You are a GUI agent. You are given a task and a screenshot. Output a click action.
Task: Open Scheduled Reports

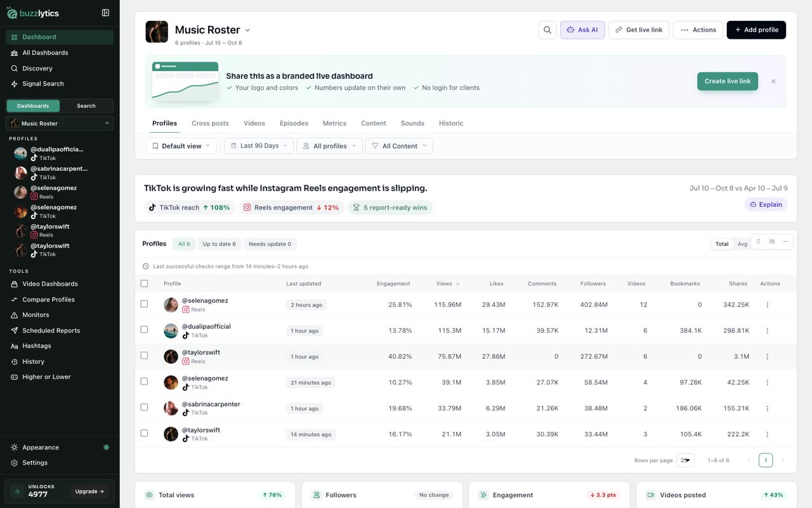point(60,331)
